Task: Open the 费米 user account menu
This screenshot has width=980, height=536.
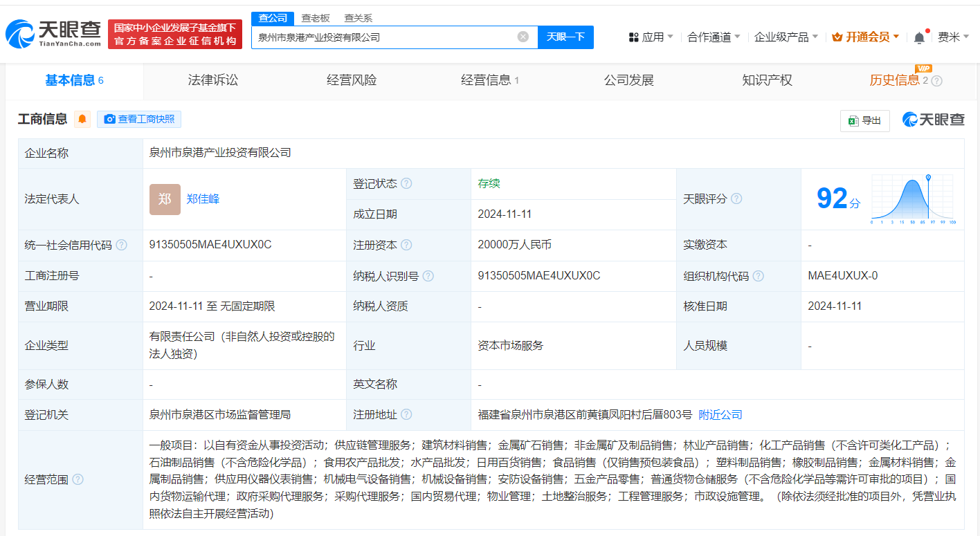Action: (x=952, y=37)
